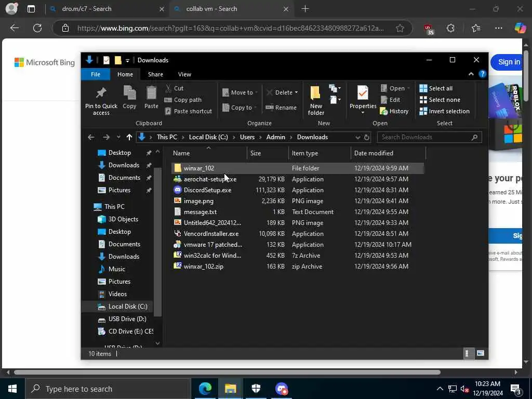Click Paste shortcut command

click(x=188, y=111)
